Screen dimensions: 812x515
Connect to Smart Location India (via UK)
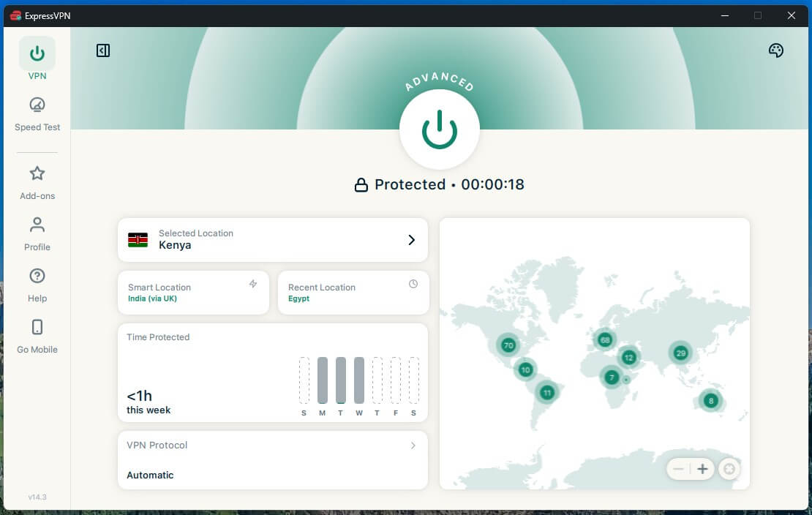coord(193,293)
